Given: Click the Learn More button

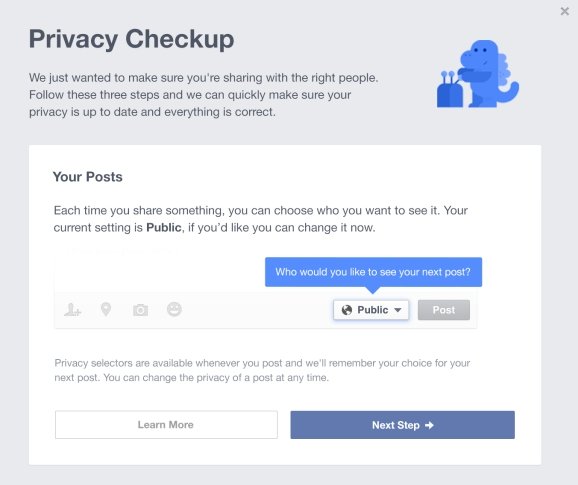Looking at the screenshot, I should coord(166,425).
